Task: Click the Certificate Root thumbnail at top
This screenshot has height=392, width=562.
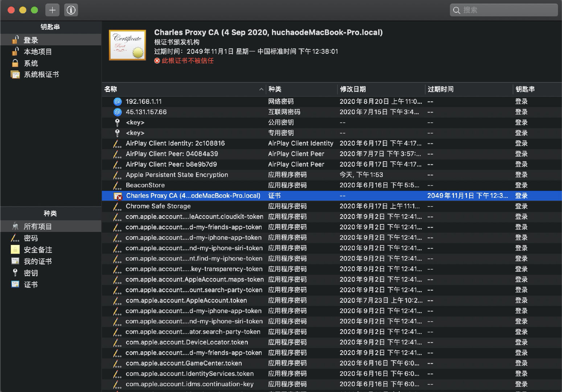Action: click(127, 45)
